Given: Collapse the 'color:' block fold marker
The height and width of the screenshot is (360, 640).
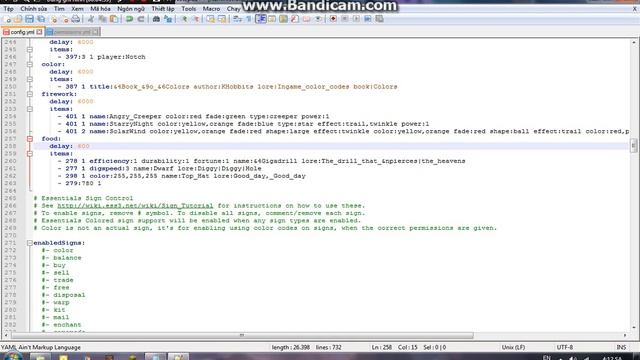Looking at the screenshot, I should click(30, 64).
